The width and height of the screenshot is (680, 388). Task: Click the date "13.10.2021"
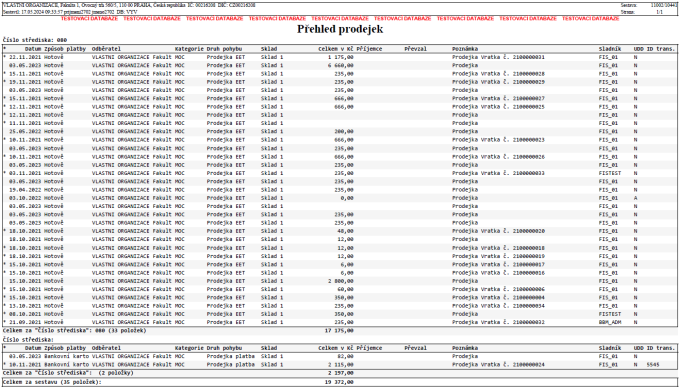26,305
